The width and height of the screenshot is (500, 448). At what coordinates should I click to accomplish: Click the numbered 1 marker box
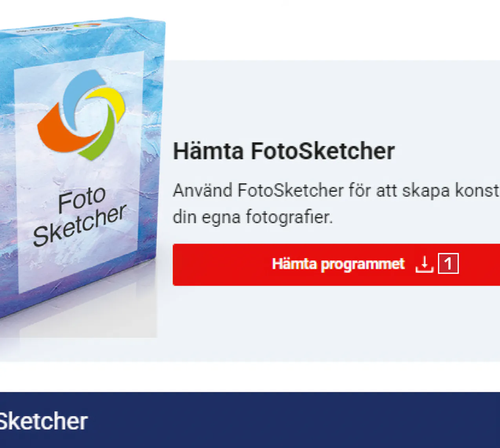point(448,264)
